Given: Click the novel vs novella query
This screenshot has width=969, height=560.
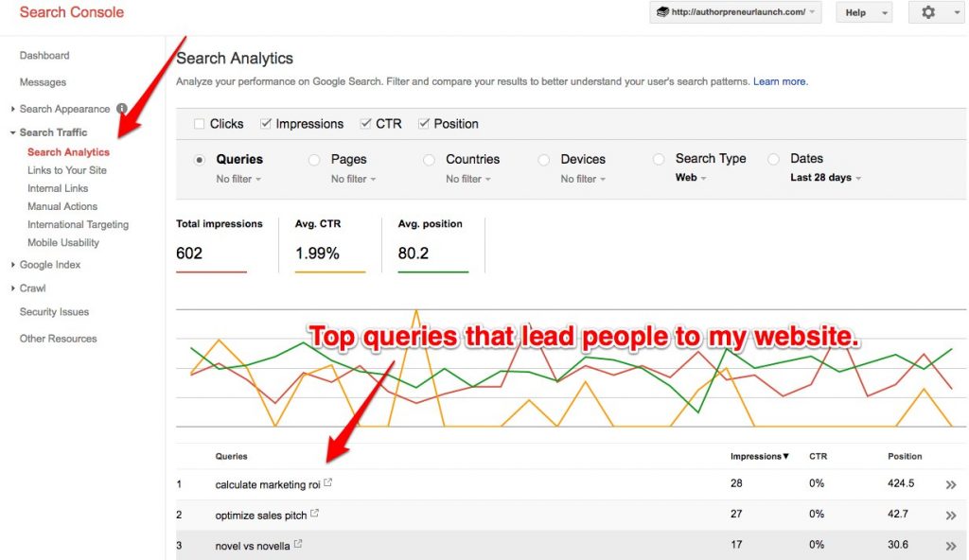Looking at the screenshot, I should 252,547.
